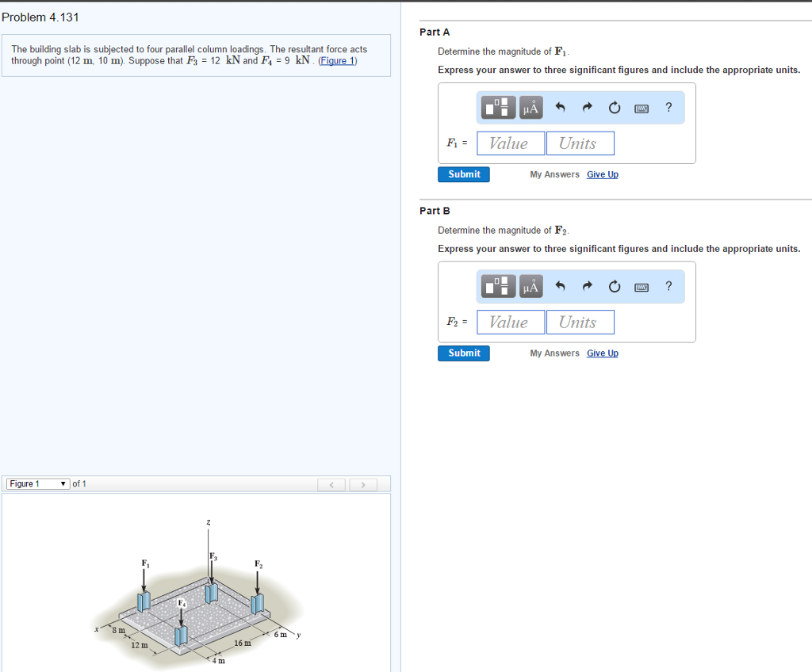Click Give Up for Part A
This screenshot has width=812, height=672.
602,174
